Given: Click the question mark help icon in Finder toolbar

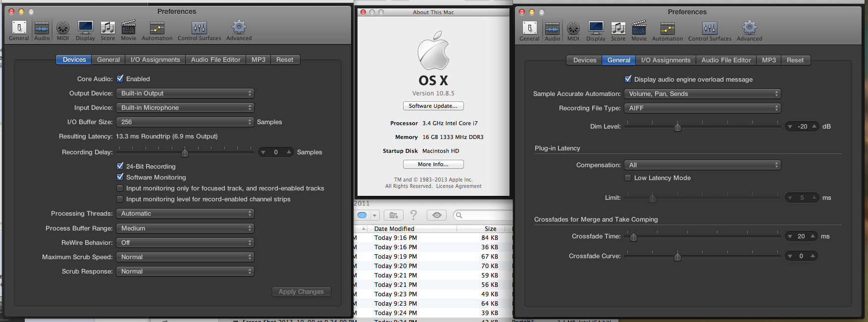Looking at the screenshot, I should coord(413,215).
